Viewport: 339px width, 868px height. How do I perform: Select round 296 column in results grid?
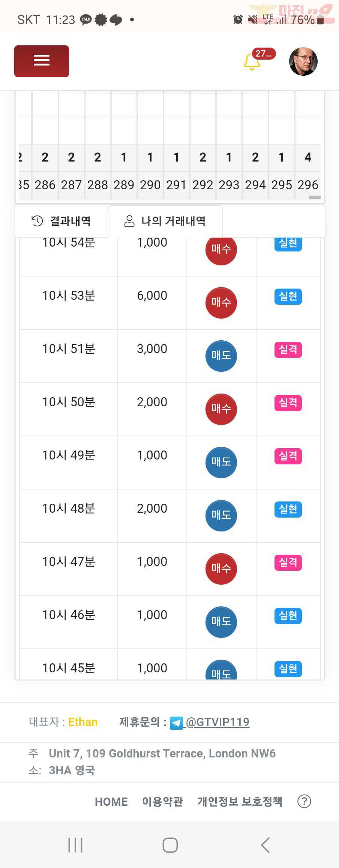[x=308, y=185]
